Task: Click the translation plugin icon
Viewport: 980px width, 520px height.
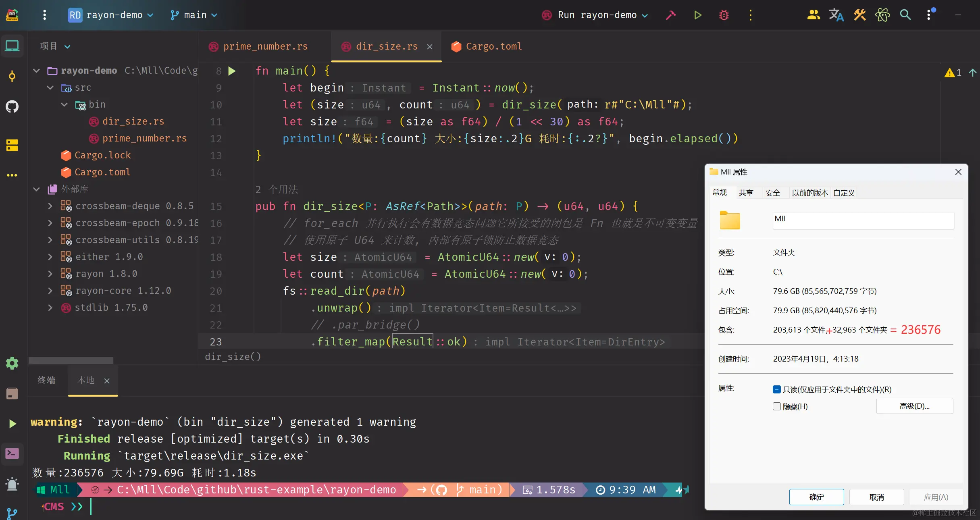Action: coord(836,15)
